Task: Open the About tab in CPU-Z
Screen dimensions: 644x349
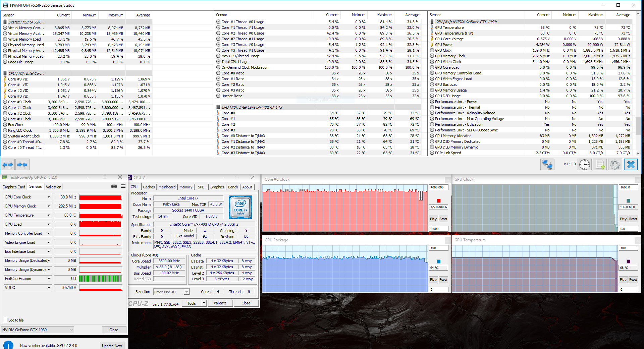Action: pos(247,187)
